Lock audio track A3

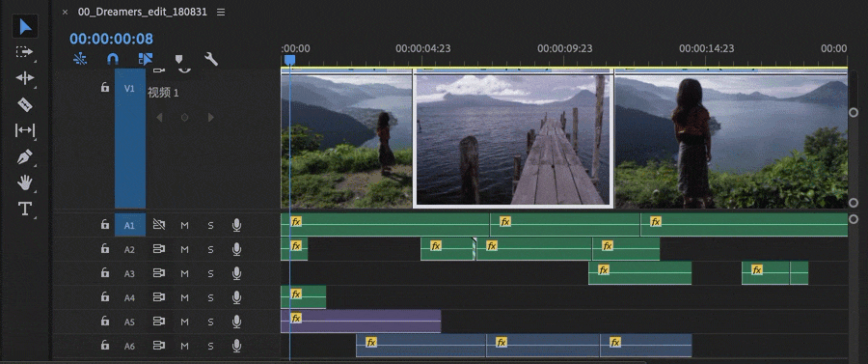[x=104, y=272]
